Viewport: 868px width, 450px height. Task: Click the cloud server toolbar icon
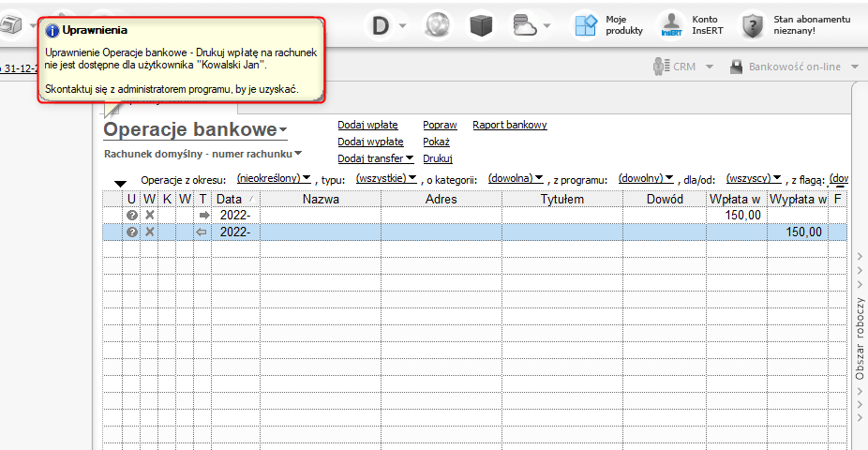pos(524,25)
